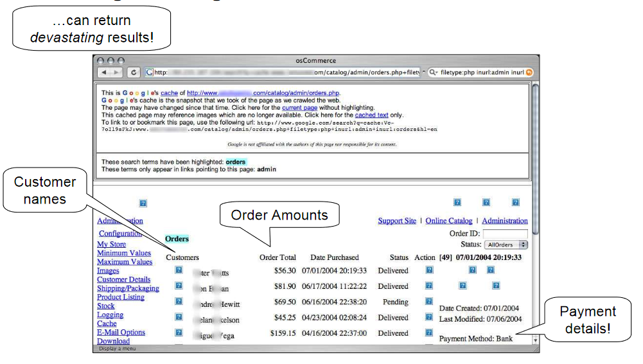Reload the page with the refresh button
This screenshot has height=364, width=643.
pyautogui.click(x=133, y=73)
